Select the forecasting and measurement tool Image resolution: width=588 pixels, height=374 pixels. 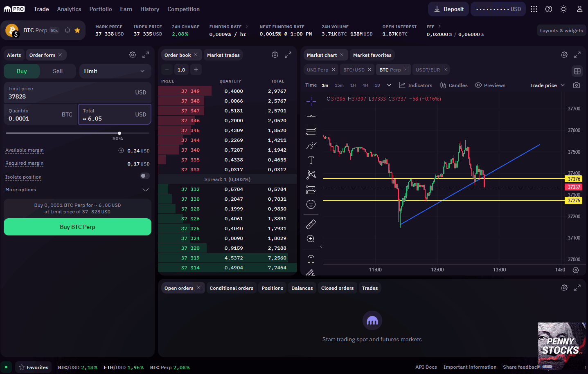(311, 190)
